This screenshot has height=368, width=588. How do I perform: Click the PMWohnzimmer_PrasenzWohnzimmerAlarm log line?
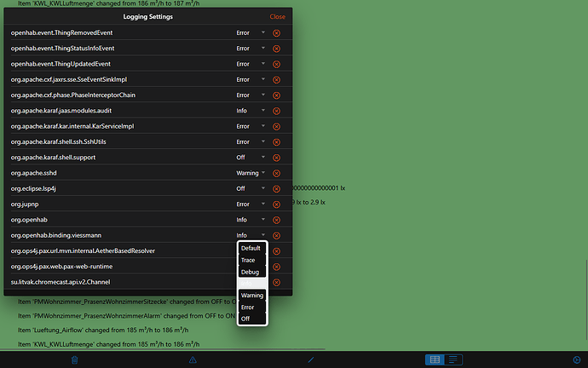pos(126,316)
